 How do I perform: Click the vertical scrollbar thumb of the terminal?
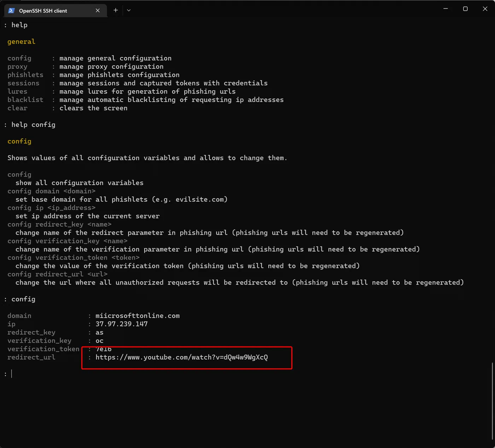(492, 401)
